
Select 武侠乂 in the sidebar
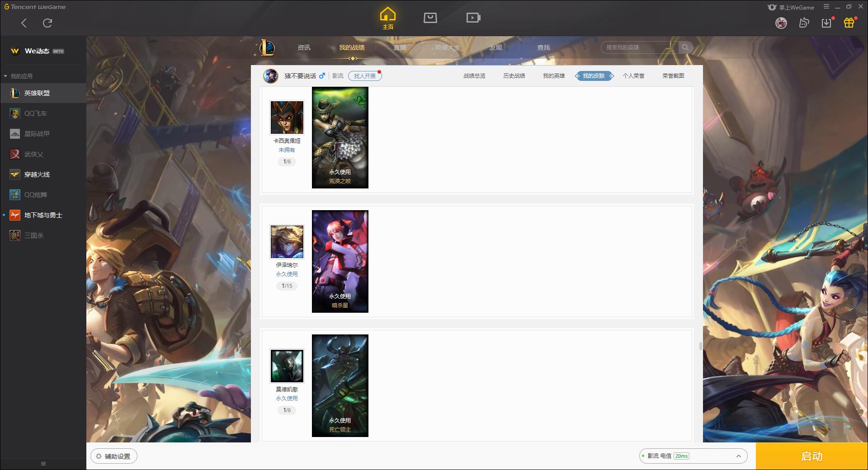click(x=43, y=154)
